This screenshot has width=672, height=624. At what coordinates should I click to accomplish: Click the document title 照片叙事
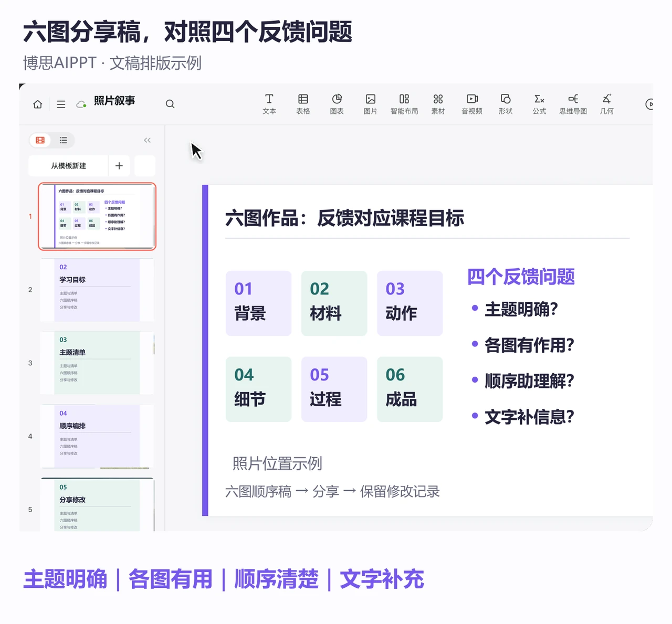(114, 101)
